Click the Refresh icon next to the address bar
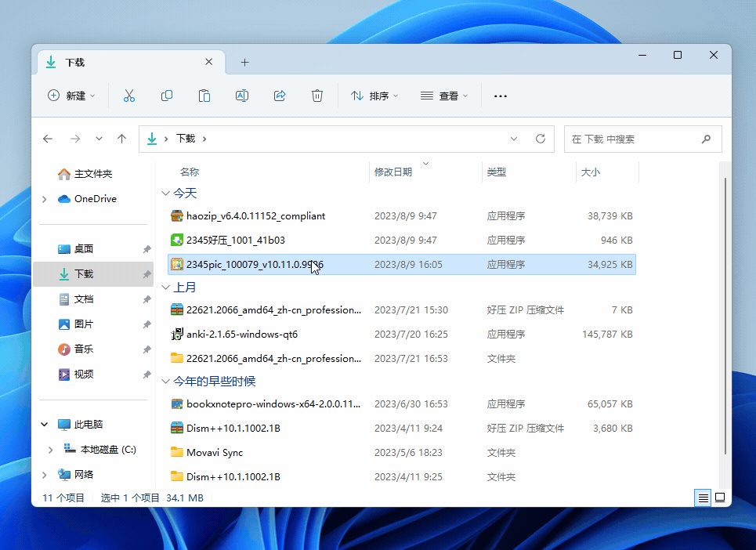 tap(540, 138)
